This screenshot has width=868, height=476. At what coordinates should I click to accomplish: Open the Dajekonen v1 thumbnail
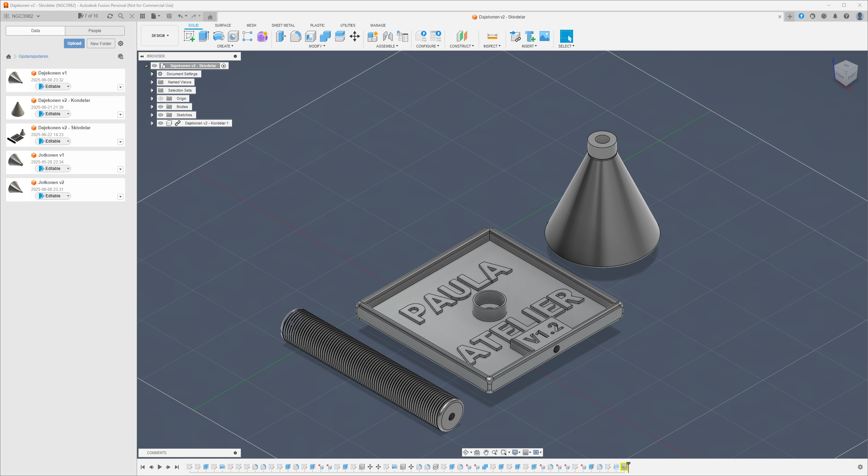[16, 78]
